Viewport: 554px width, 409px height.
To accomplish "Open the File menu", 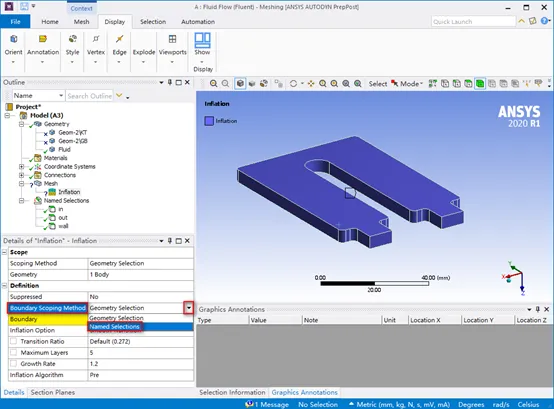I will tap(15, 22).
